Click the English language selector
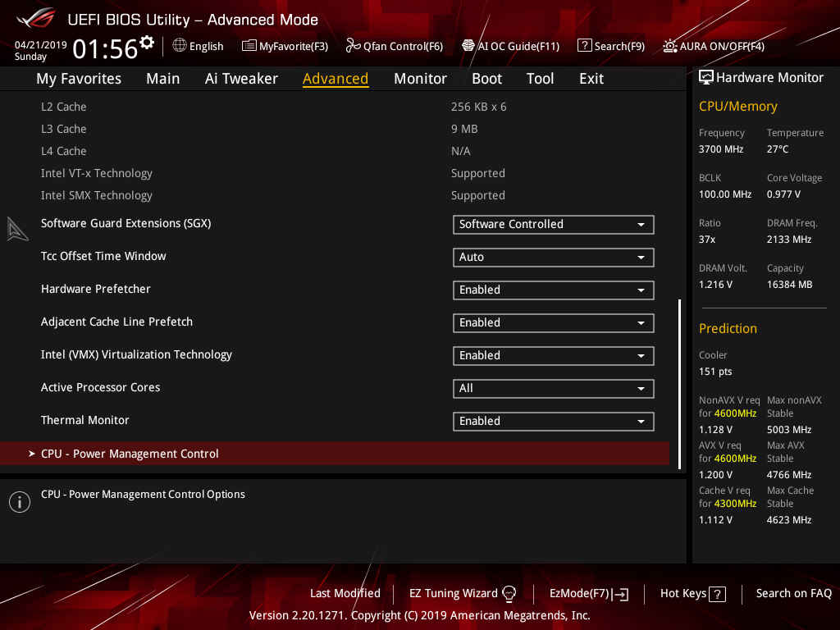The image size is (840, 630). [x=206, y=47]
